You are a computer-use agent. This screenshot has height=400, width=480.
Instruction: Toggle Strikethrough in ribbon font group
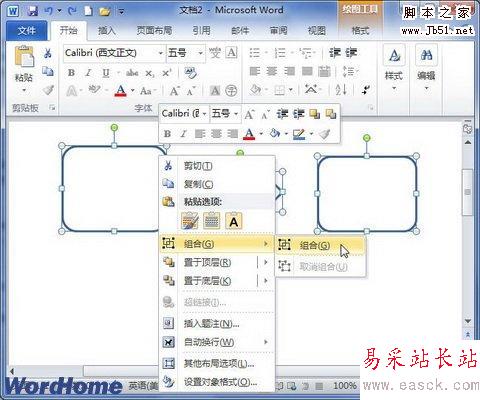(132, 72)
